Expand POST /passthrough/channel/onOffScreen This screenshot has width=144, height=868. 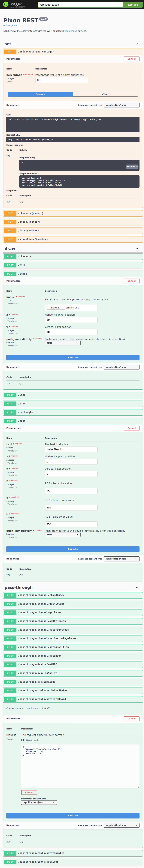tap(73, 621)
